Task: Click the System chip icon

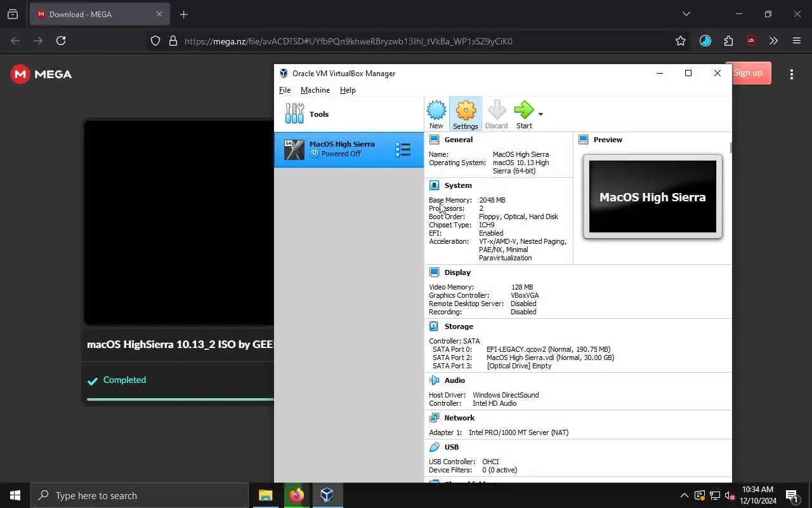Action: point(434,185)
